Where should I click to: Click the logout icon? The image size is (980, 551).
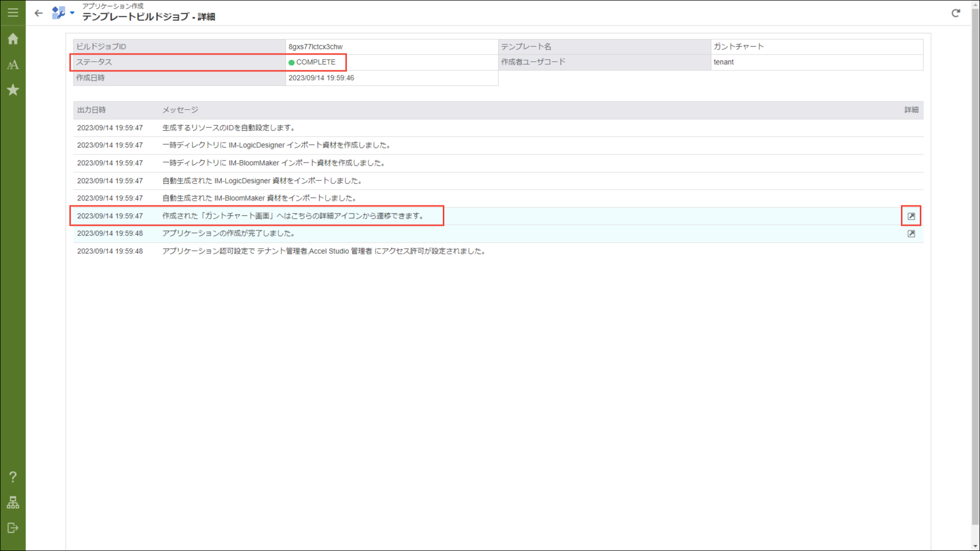tap(13, 528)
